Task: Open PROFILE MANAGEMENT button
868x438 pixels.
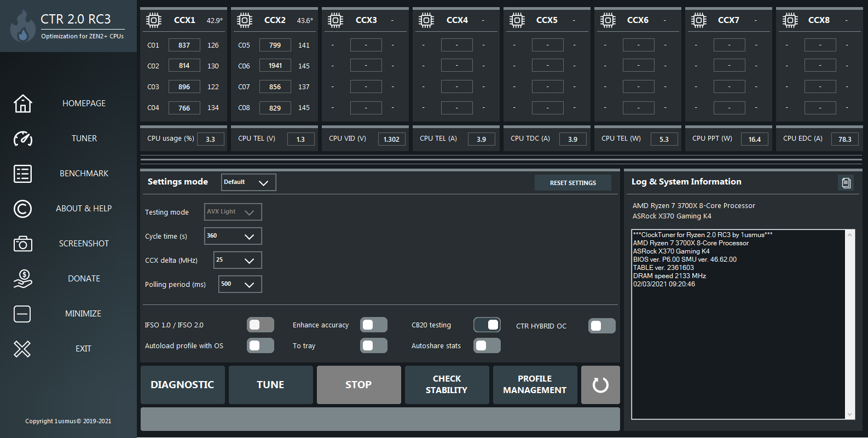Action: coord(535,385)
